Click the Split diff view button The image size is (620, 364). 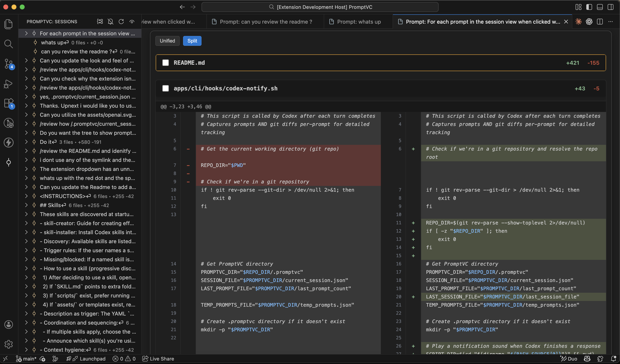pyautogui.click(x=192, y=41)
